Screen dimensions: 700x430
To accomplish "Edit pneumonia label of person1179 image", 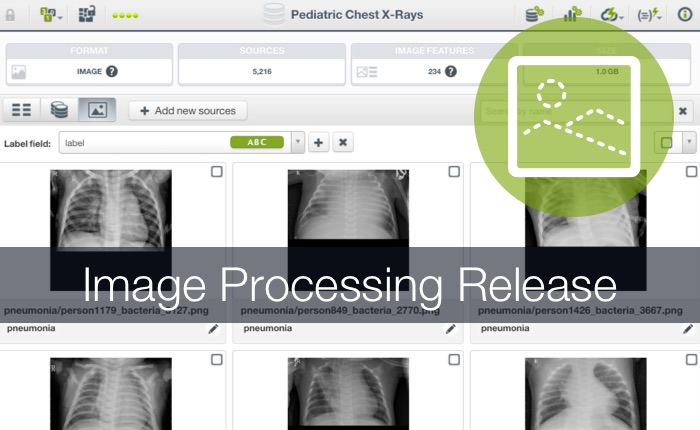I will pyautogui.click(x=213, y=329).
